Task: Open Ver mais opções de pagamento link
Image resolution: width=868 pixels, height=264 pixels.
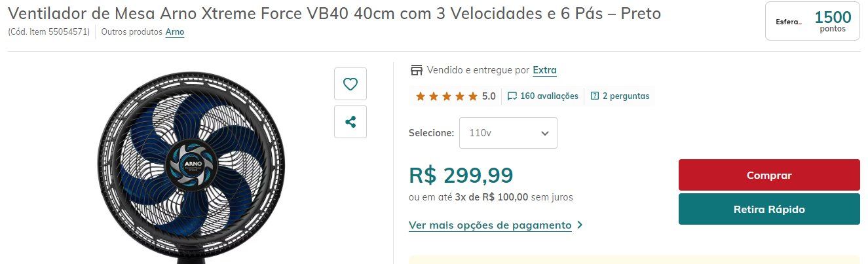Action: pyautogui.click(x=490, y=225)
